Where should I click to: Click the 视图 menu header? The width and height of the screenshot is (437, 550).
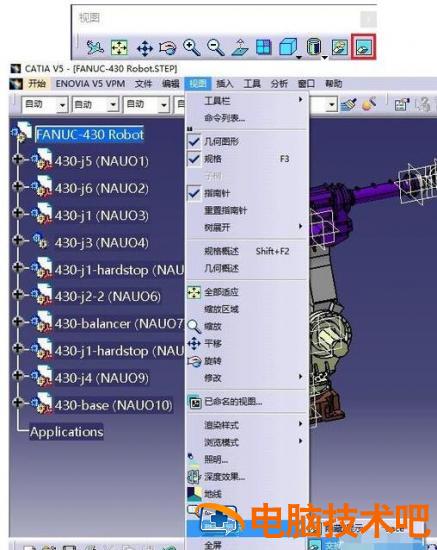click(x=198, y=83)
